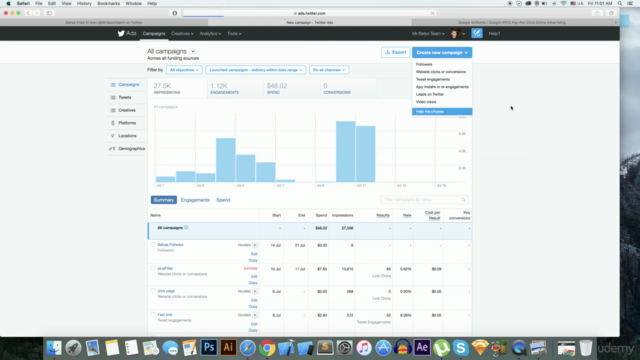Choose Video views objective
The image size is (640, 360).
pos(426,102)
